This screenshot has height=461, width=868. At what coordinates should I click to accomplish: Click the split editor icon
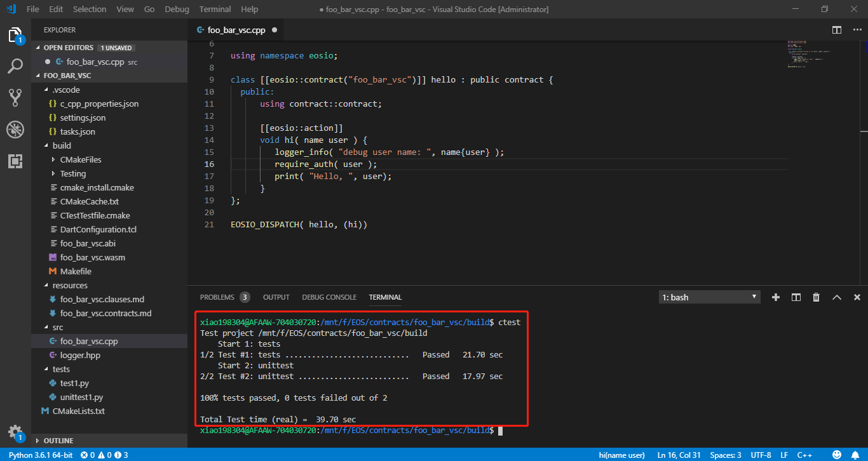(x=837, y=30)
